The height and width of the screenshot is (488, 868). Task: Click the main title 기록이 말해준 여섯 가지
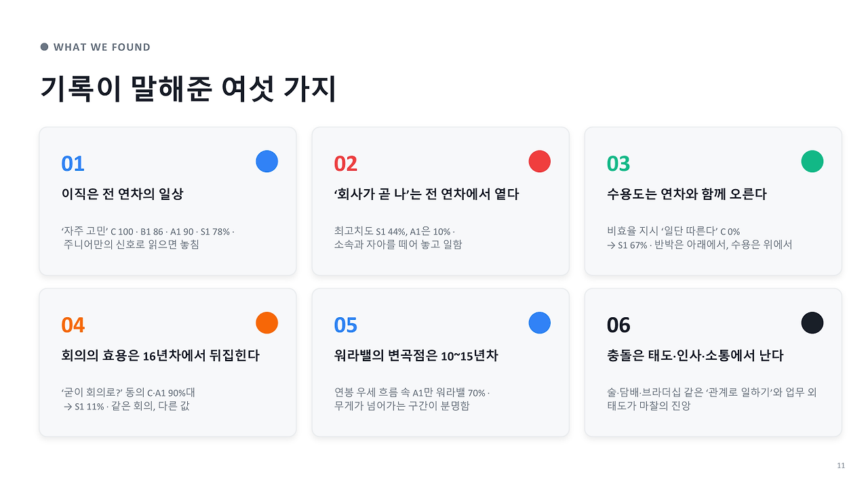click(x=189, y=89)
